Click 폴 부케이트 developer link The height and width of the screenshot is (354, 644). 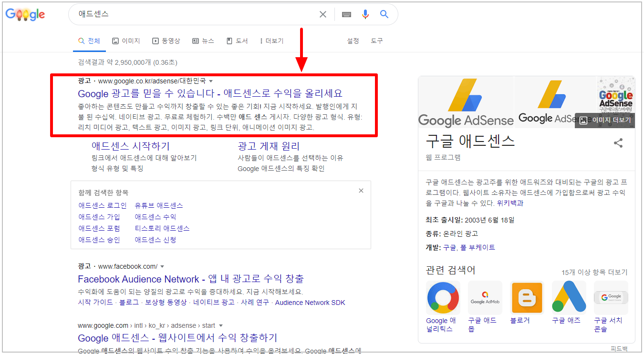click(478, 247)
